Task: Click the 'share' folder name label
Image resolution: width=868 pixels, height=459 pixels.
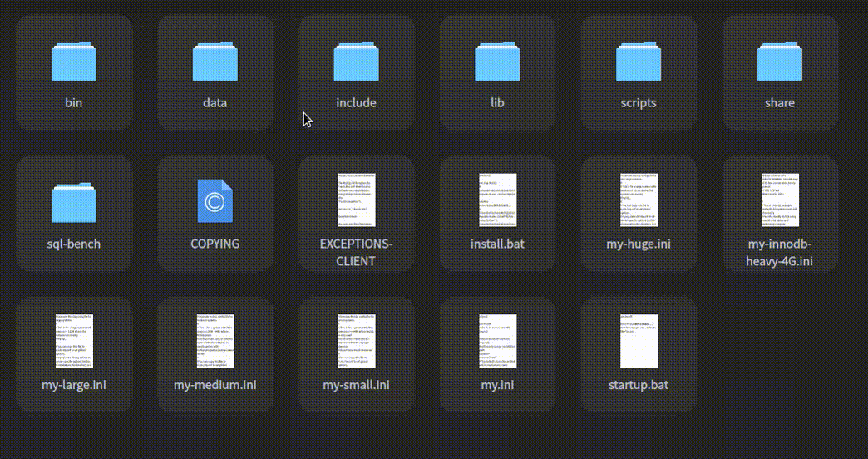Action: [x=779, y=102]
